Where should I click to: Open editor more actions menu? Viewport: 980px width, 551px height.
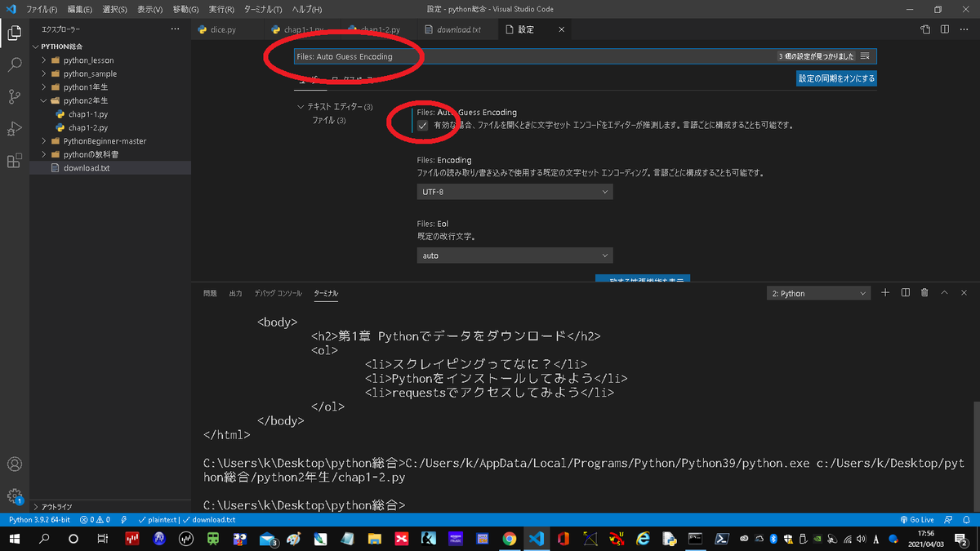(x=964, y=29)
